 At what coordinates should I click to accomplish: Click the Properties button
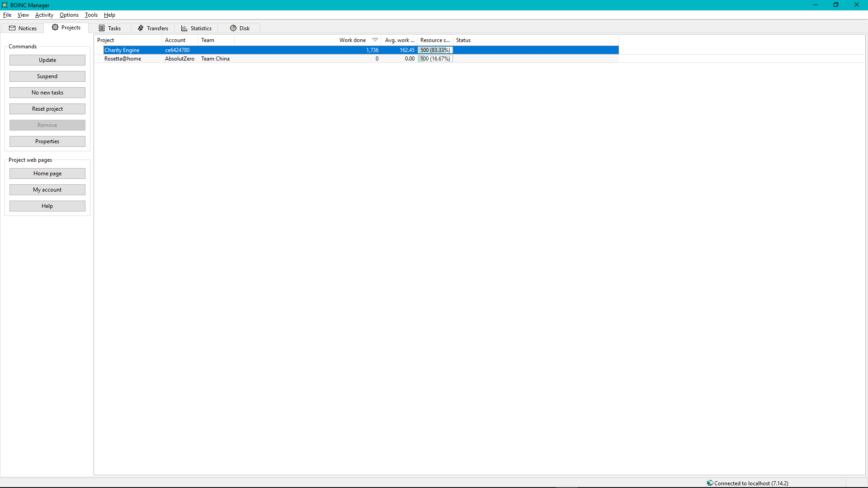47,141
